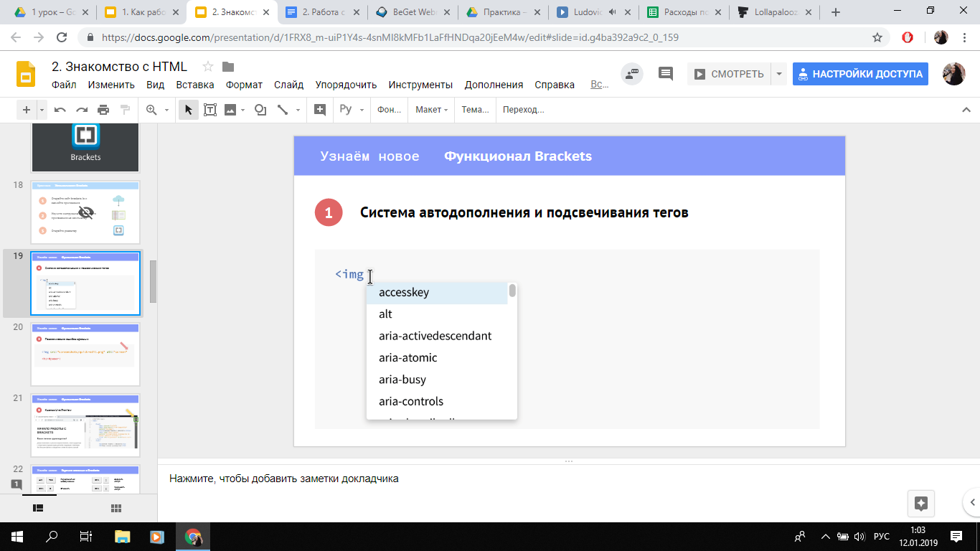
Task: Click the collaborators chat icon in header
Action: [632, 74]
